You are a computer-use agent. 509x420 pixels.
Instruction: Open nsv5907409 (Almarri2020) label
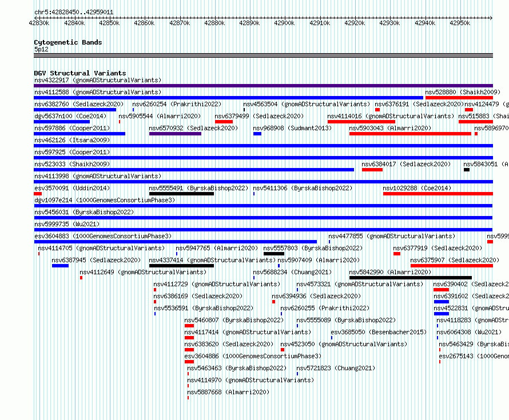point(319,260)
